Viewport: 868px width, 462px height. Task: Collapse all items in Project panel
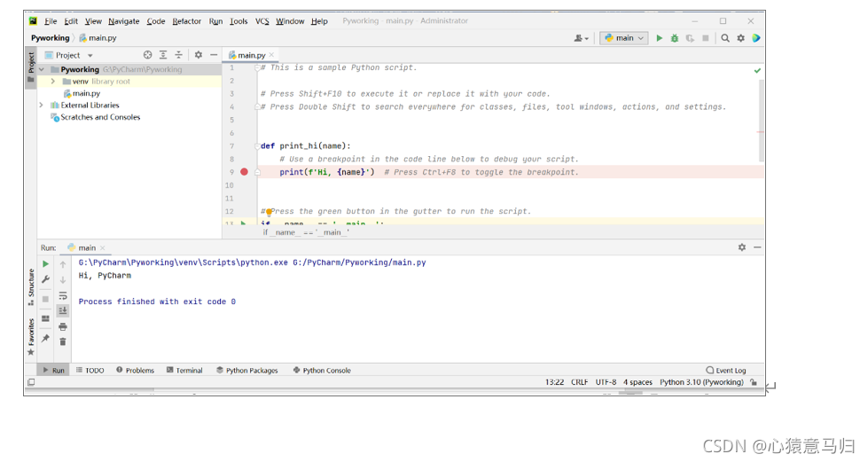point(178,55)
